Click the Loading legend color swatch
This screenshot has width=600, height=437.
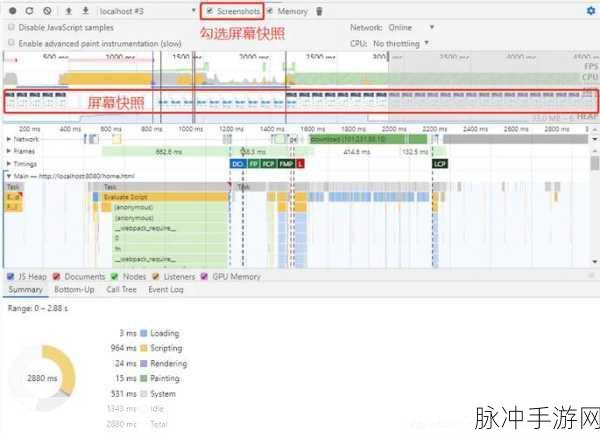[x=144, y=333]
